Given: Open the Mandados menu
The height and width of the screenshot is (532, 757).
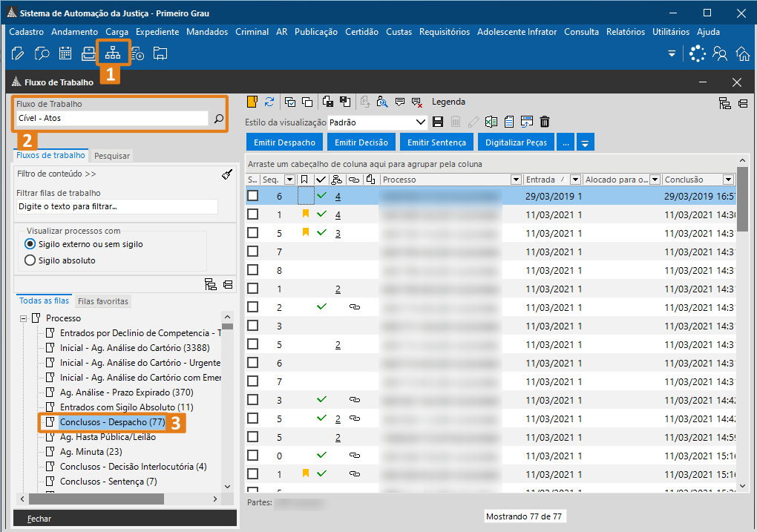Looking at the screenshot, I should tap(207, 32).
